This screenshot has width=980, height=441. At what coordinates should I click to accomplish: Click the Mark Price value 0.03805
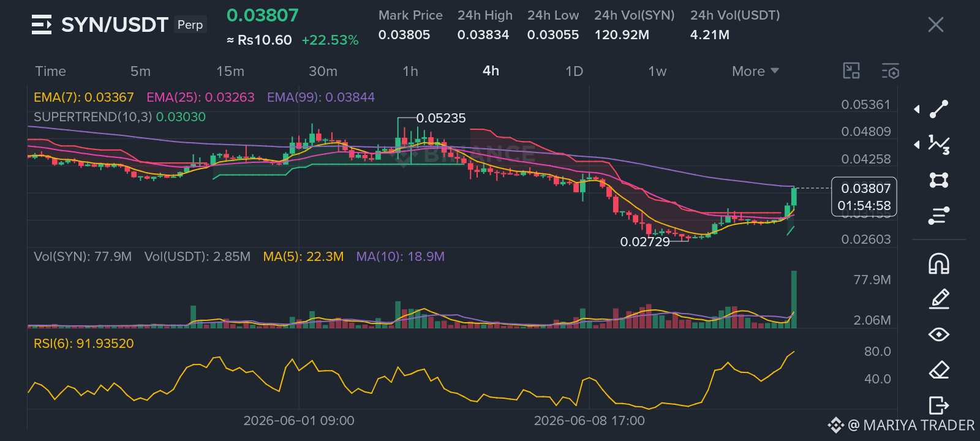click(404, 35)
